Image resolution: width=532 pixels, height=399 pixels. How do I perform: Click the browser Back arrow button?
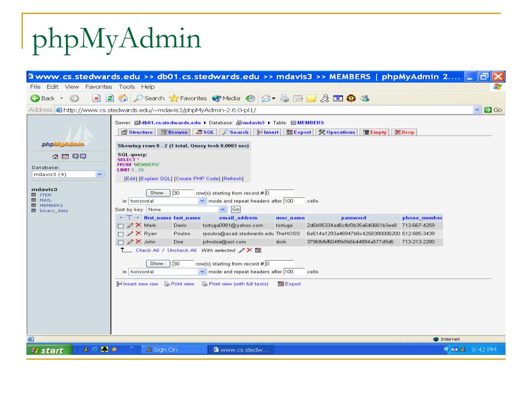pos(35,98)
